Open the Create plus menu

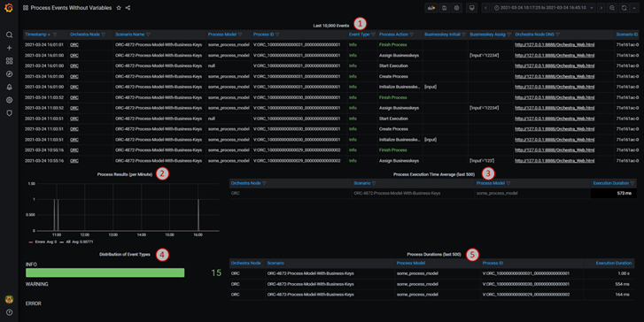pos(9,48)
